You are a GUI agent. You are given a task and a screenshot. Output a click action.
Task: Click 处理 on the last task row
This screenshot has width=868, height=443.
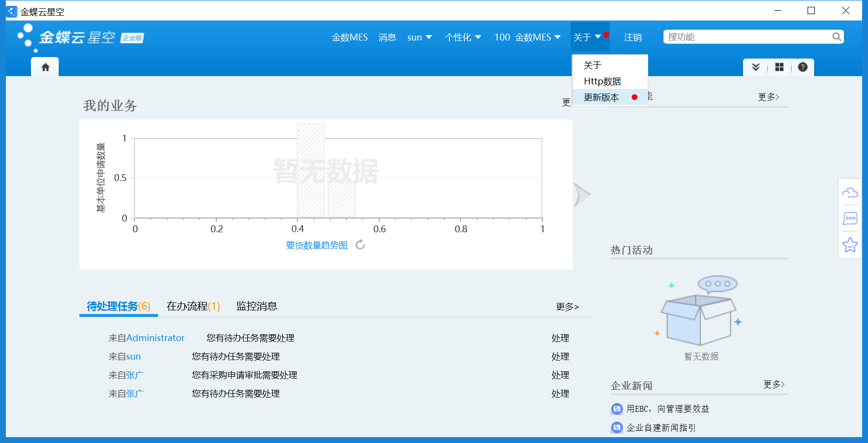tap(560, 394)
